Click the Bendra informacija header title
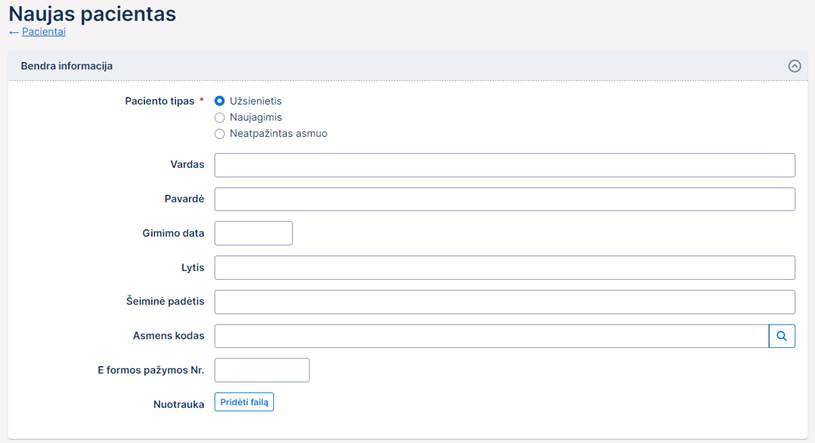This screenshot has height=443, width=815. coord(66,66)
